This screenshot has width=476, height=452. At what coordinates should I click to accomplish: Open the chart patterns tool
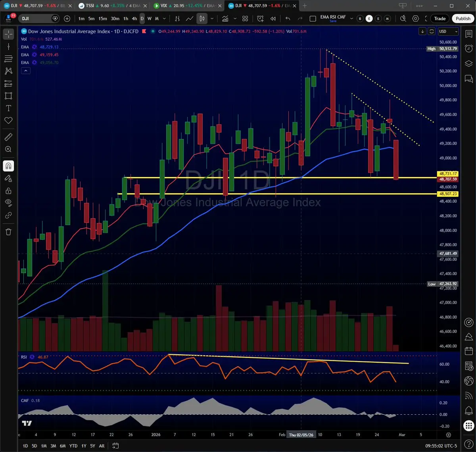coord(8,71)
